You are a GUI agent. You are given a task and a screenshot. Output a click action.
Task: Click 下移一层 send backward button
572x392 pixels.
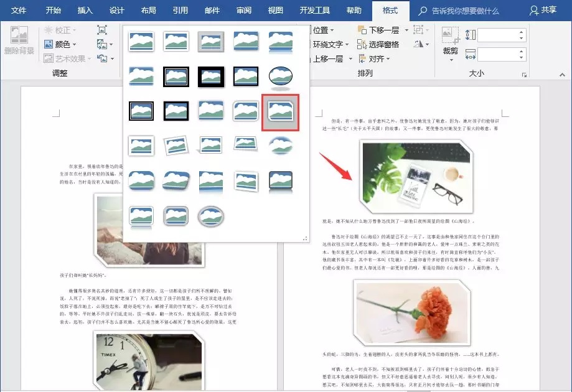[378, 30]
